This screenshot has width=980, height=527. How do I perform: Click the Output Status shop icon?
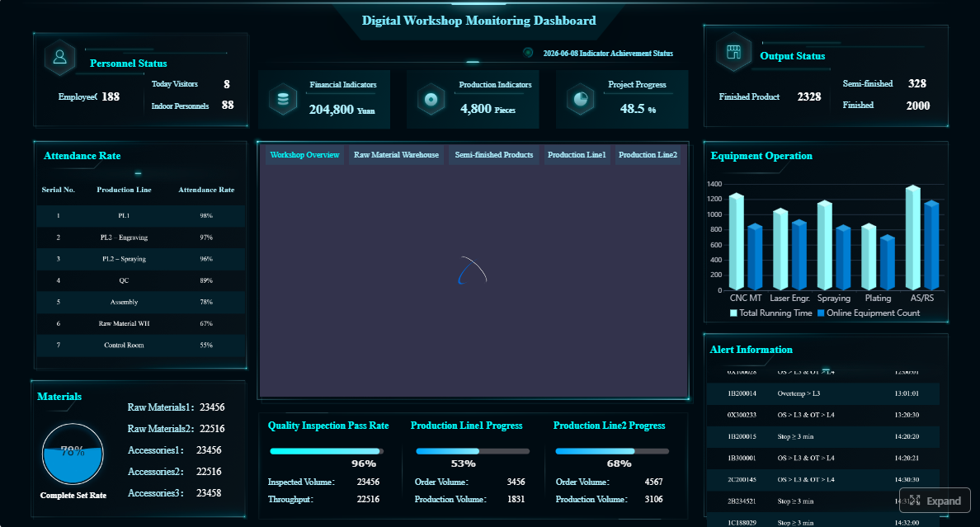click(x=733, y=52)
